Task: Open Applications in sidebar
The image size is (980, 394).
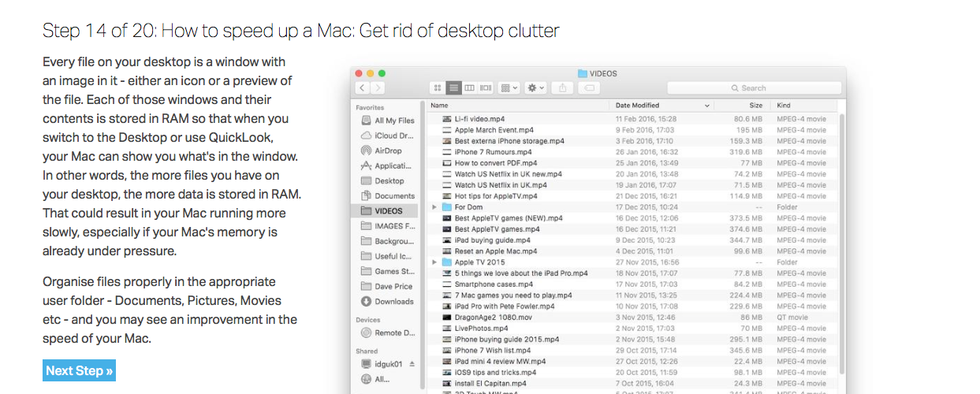Action: [x=388, y=165]
